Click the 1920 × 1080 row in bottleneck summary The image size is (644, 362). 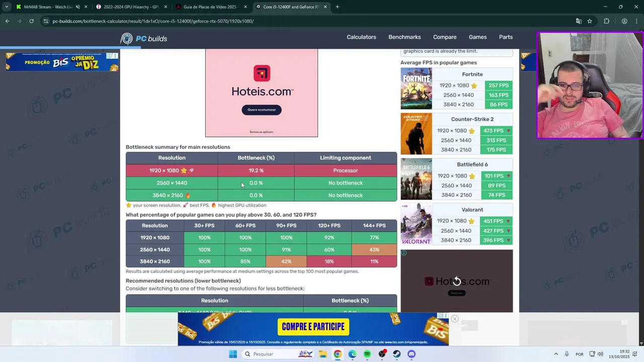261,170
